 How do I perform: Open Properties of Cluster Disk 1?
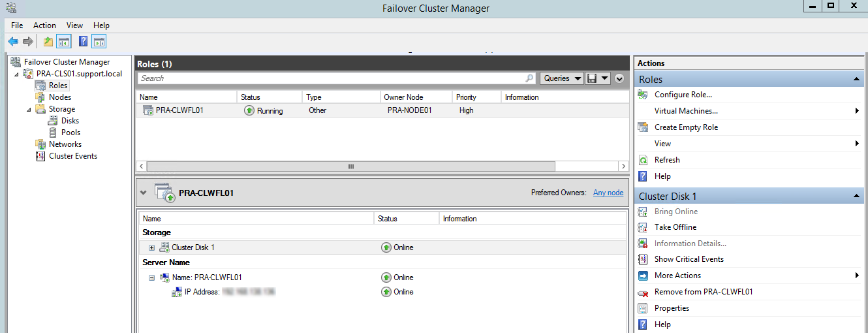coord(672,308)
